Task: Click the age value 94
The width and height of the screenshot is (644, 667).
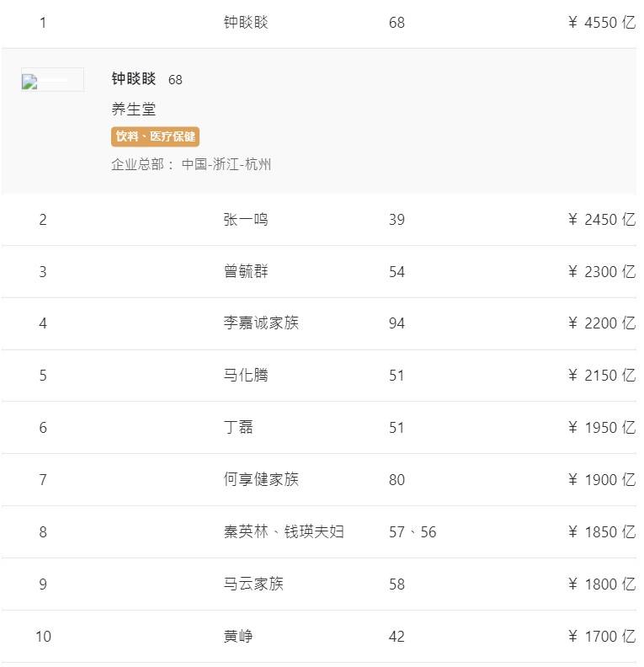Action: coord(397,323)
